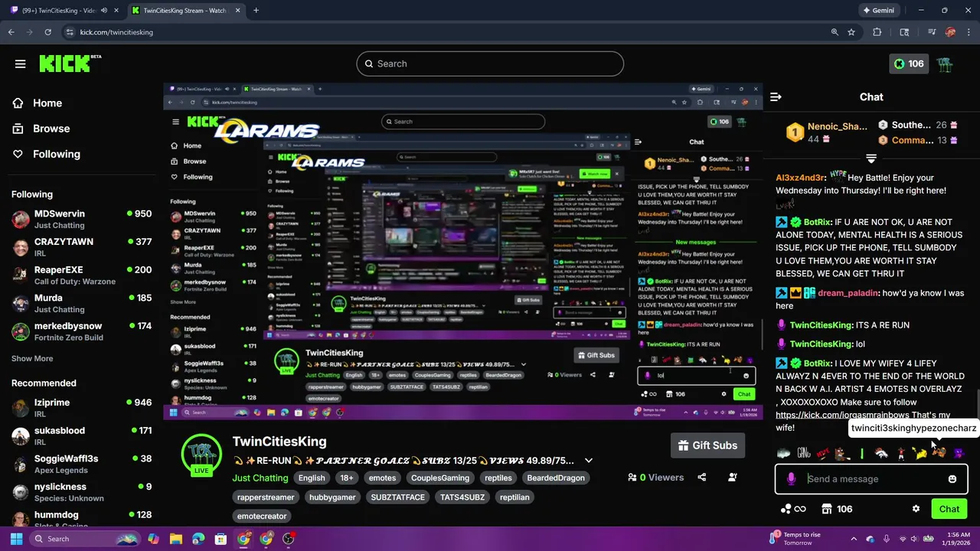This screenshot has height=551, width=980.
Task: Open ReaperEXE channel from Following list
Action: click(82, 275)
